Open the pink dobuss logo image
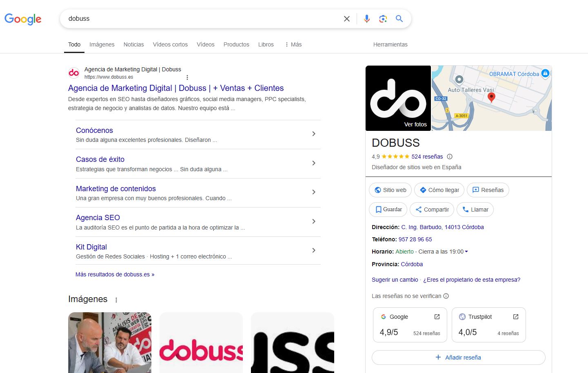 coord(201,342)
